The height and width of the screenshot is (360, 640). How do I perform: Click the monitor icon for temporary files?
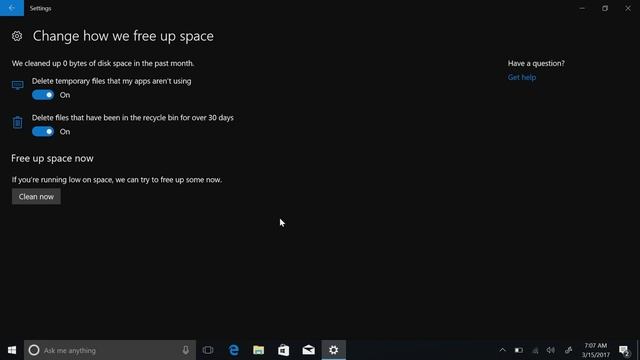coord(18,85)
